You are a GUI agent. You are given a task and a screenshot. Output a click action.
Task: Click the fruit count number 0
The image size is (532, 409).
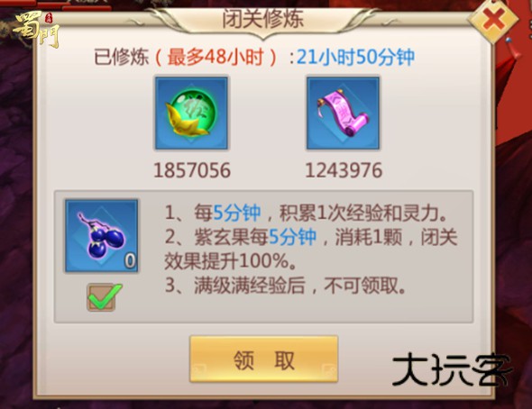tap(130, 260)
